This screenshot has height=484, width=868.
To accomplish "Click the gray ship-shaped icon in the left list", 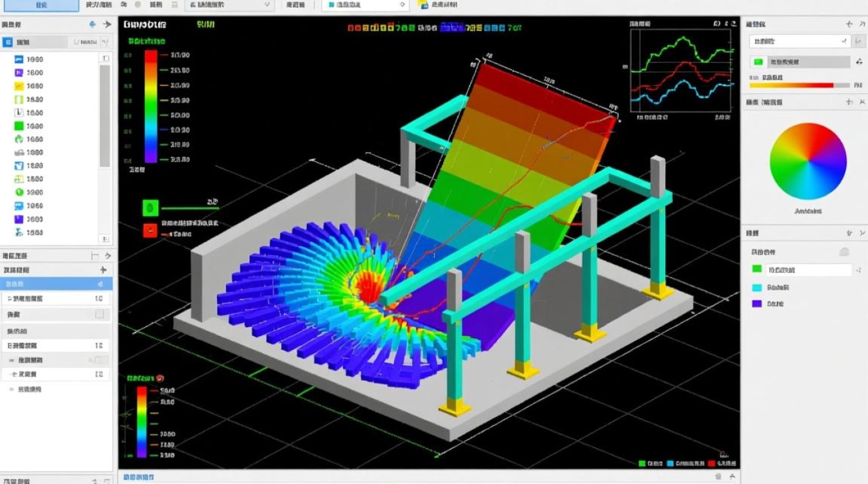I will (x=19, y=153).
